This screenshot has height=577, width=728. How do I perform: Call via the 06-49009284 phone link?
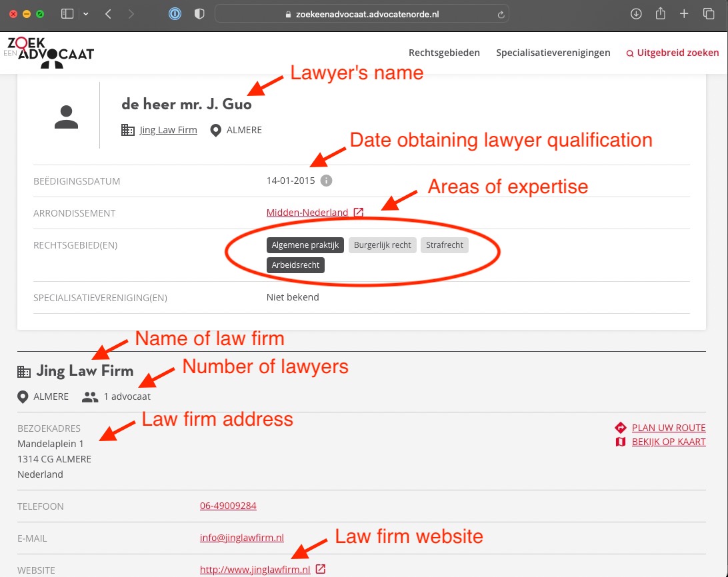click(x=228, y=506)
